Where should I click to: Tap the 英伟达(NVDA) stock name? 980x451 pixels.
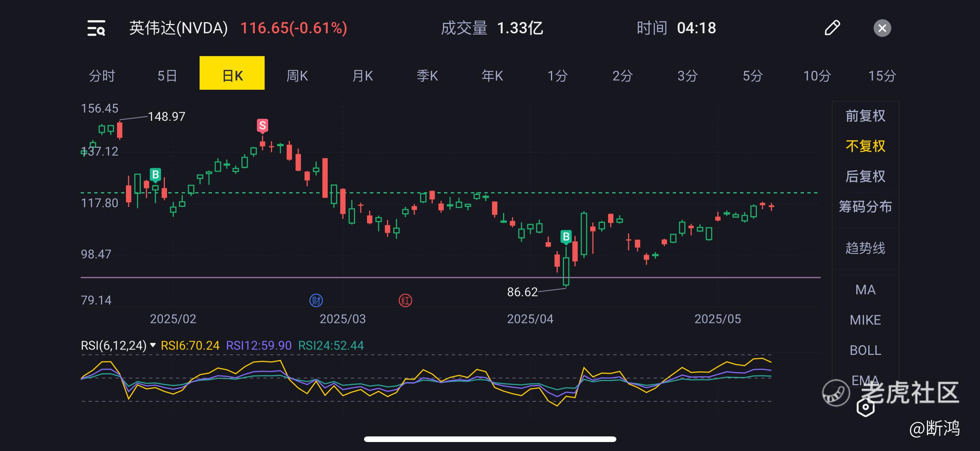(178, 28)
